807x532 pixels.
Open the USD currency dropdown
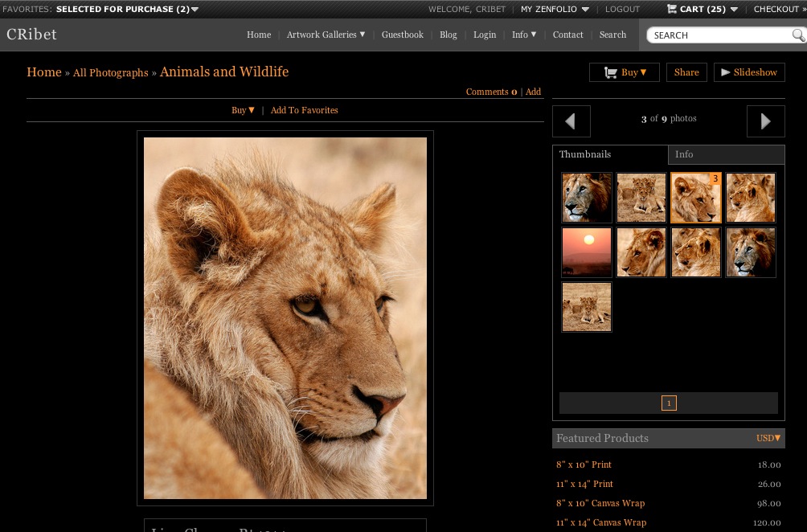coord(767,438)
